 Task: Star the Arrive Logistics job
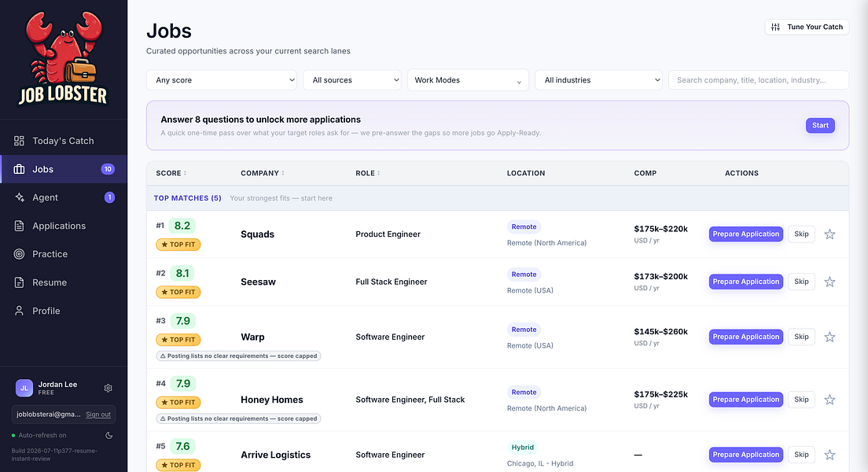click(829, 455)
